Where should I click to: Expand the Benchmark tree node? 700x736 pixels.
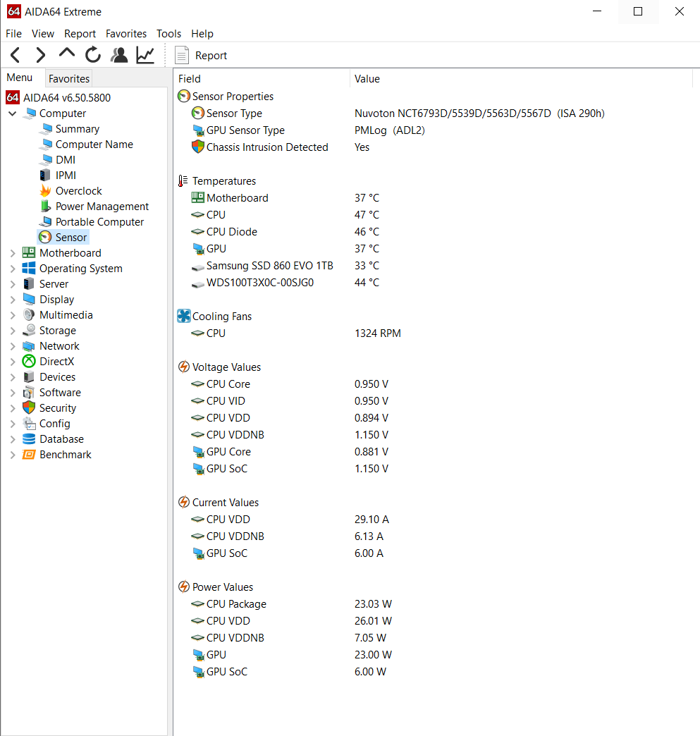pos(13,455)
